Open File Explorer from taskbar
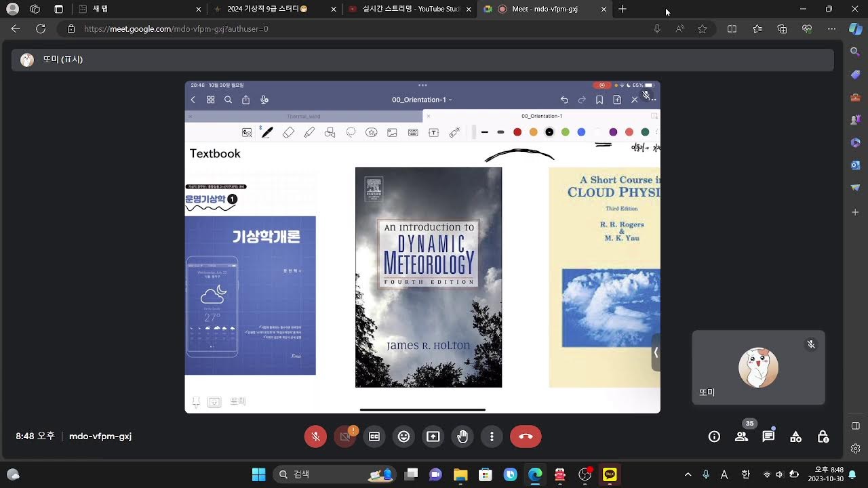The image size is (868, 488). 460,474
